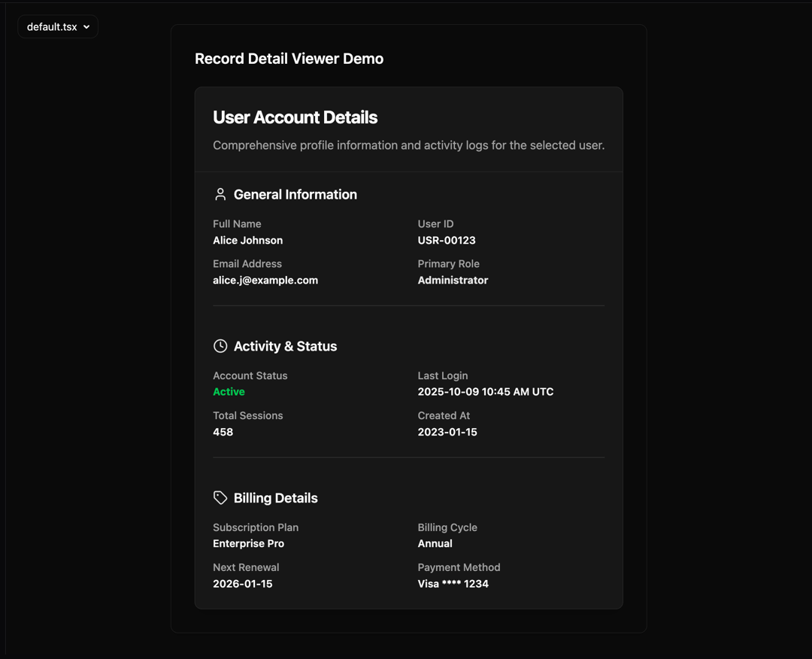Screen dimensions: 812x659
Task: Click the Total Sessions label
Action: [x=247, y=415]
